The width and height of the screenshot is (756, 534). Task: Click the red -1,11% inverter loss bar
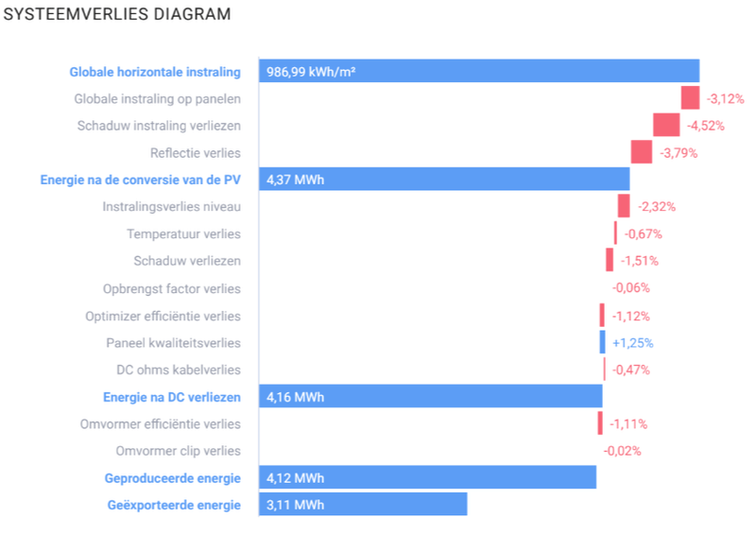coord(600,423)
